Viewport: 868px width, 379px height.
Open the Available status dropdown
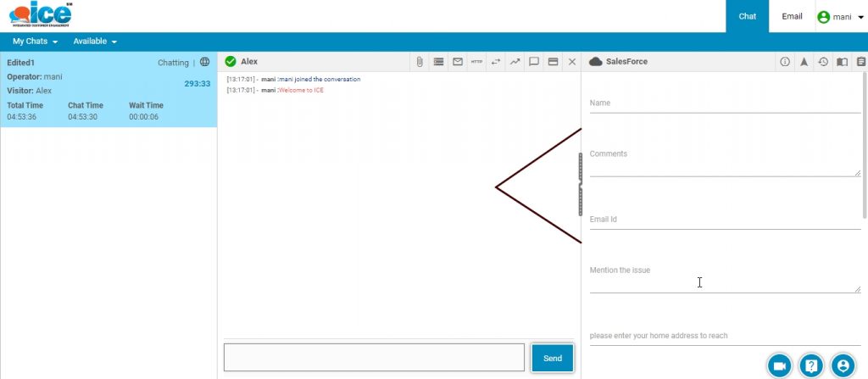pos(95,42)
